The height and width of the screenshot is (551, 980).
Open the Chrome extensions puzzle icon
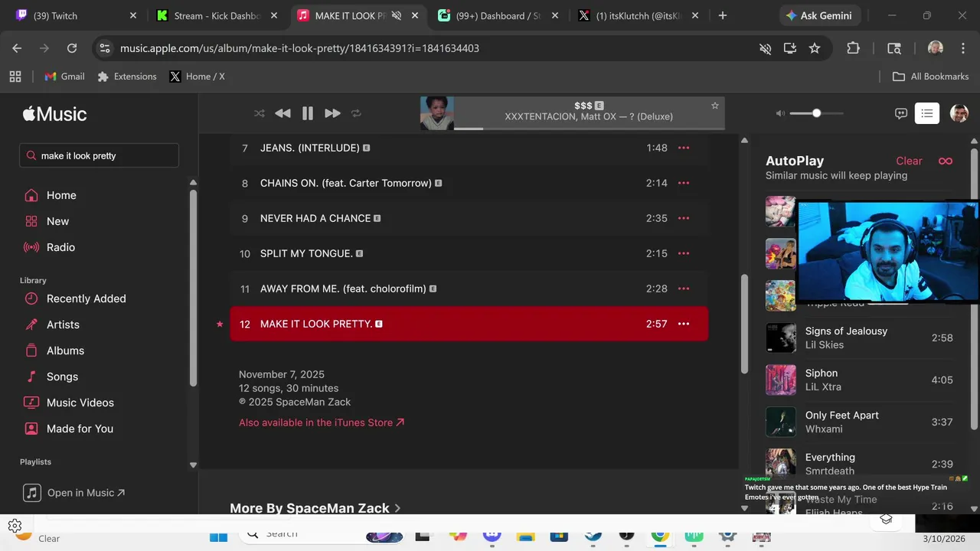[x=853, y=48]
